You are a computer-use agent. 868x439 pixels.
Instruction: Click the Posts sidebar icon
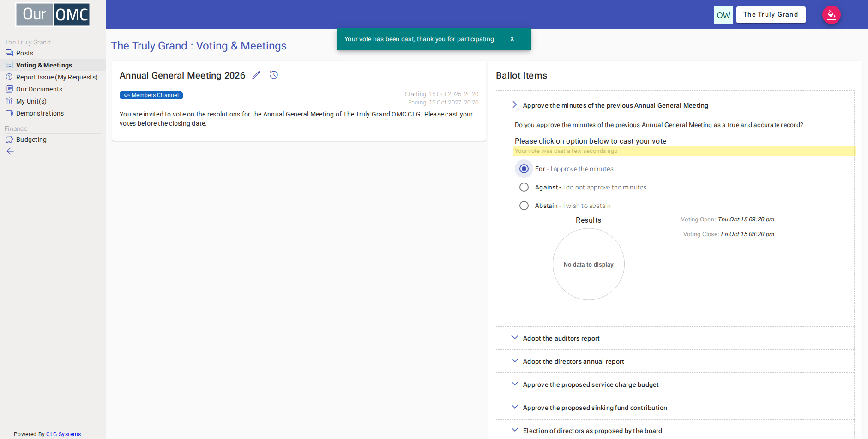[x=9, y=53]
